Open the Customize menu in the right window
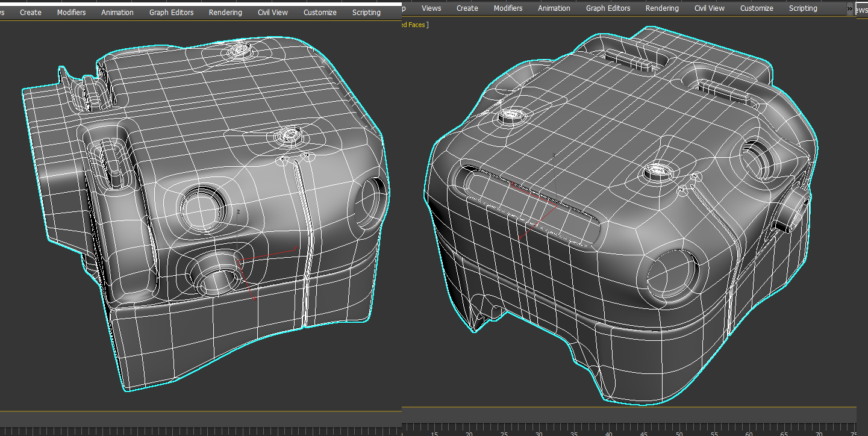 [757, 8]
